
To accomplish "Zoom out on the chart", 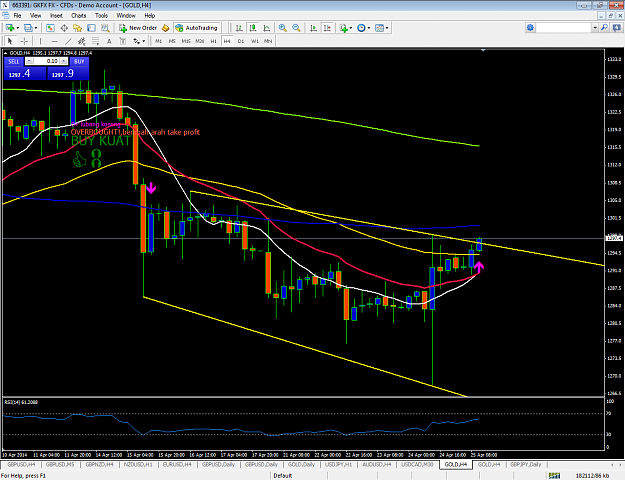I will tap(296, 28).
